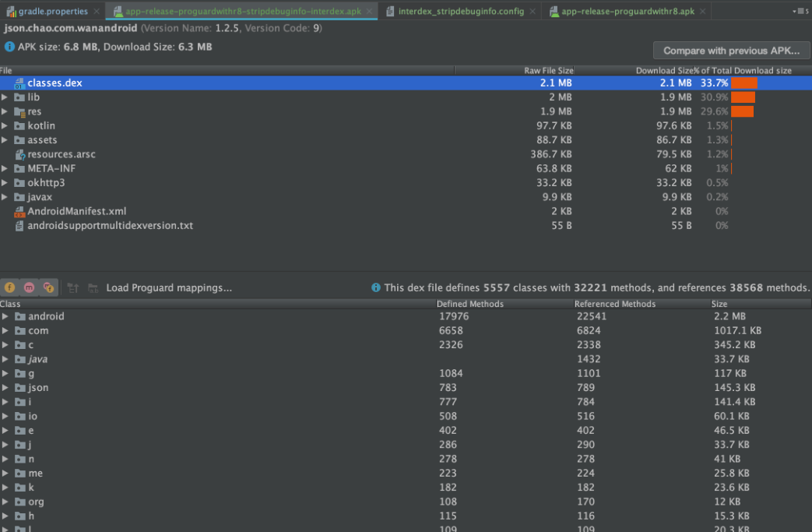Sort by the File column header
Screen dimensions: 812x532
point(227,70)
